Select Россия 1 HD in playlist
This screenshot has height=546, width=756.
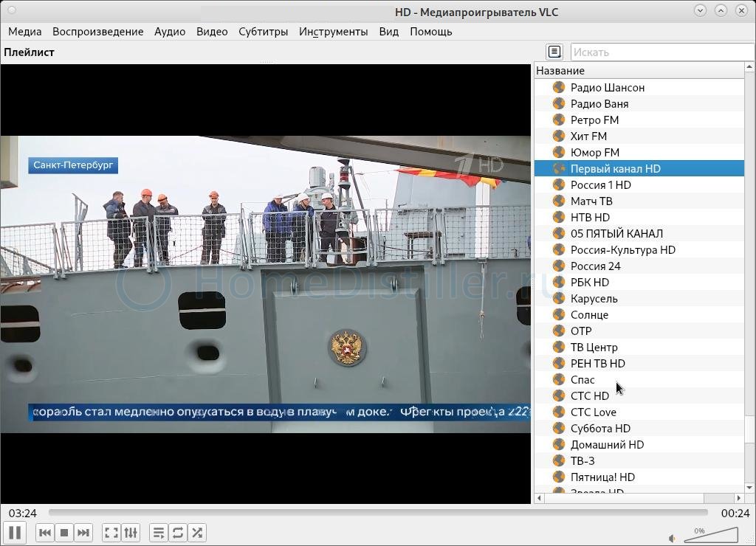pos(639,184)
